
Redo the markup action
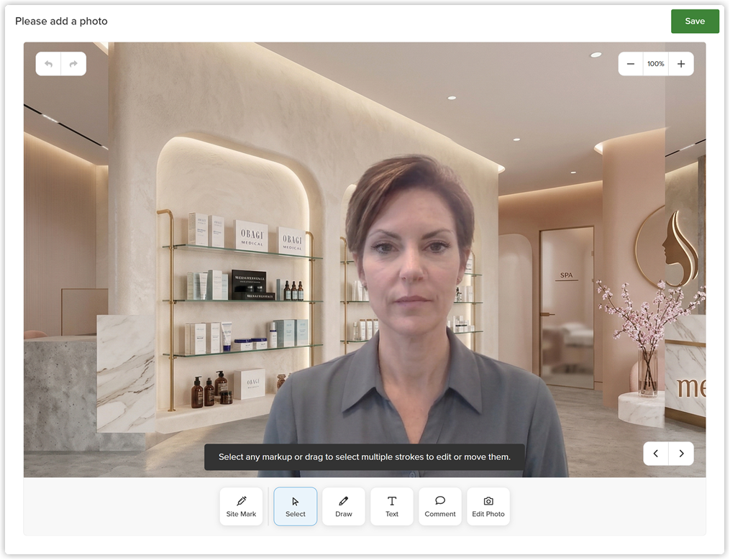[73, 64]
